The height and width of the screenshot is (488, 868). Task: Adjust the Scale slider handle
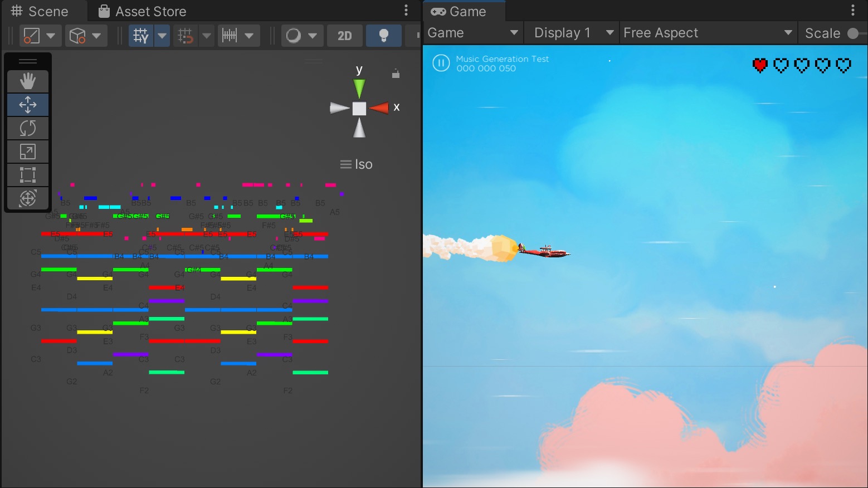[x=853, y=33]
